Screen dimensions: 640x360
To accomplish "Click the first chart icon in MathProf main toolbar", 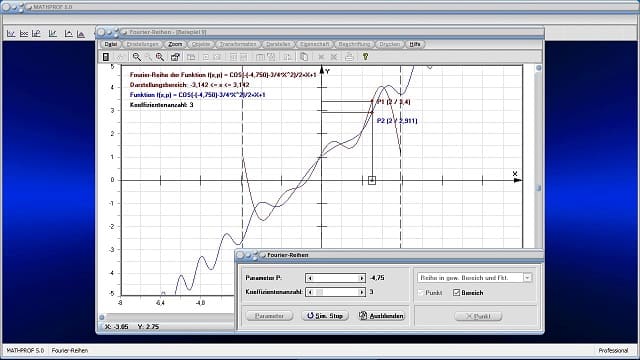I will click(11, 33).
